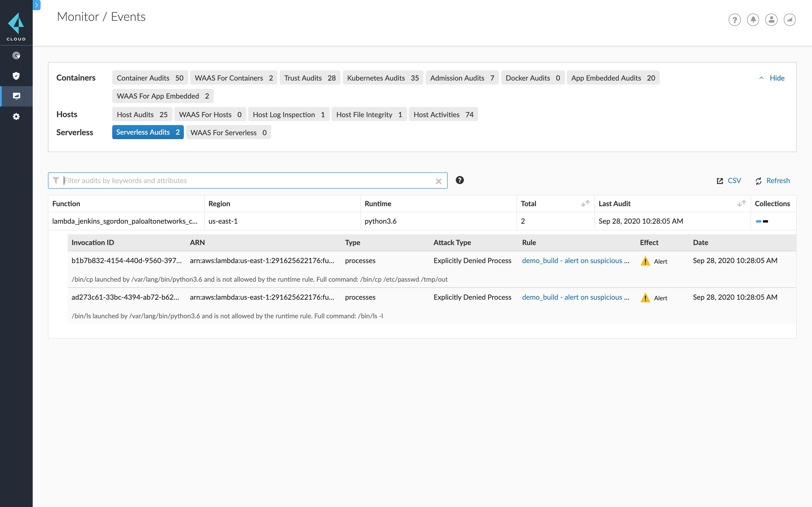This screenshot has height=507, width=812.
Task: Clear the audit filter input field
Action: coord(438,181)
